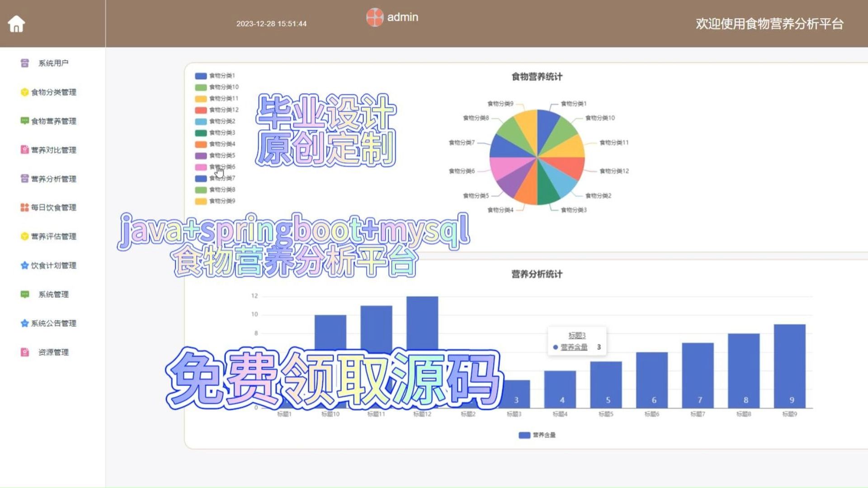Toggle 食物分类10 legend swatch

pyautogui.click(x=201, y=87)
